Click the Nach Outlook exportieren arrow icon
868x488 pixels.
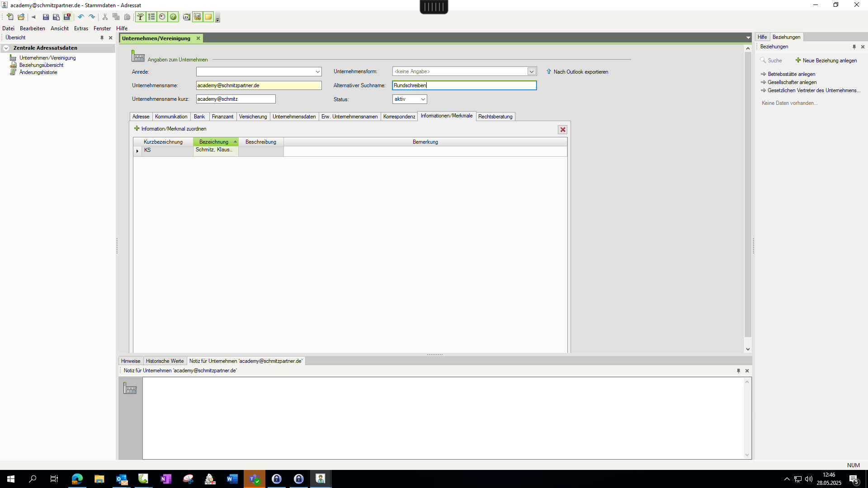549,72
